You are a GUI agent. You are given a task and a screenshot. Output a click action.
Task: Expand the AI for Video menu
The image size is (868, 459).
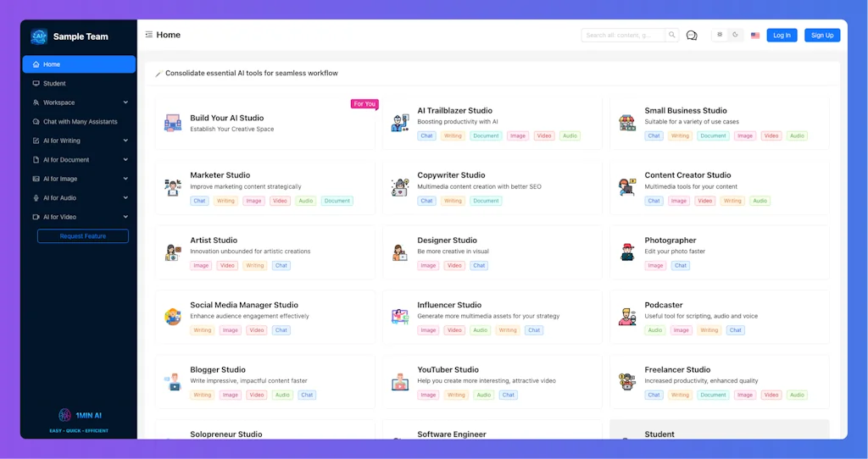point(79,217)
